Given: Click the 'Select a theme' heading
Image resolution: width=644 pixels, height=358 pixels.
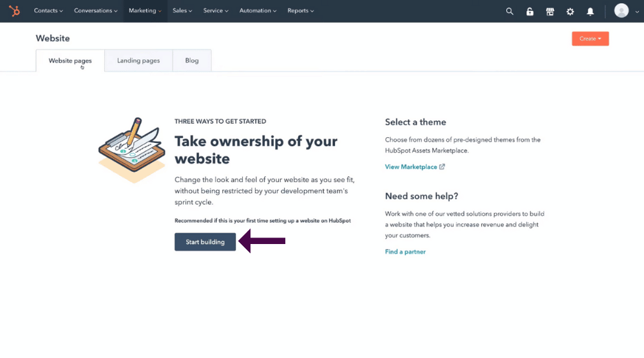Looking at the screenshot, I should tap(415, 122).
